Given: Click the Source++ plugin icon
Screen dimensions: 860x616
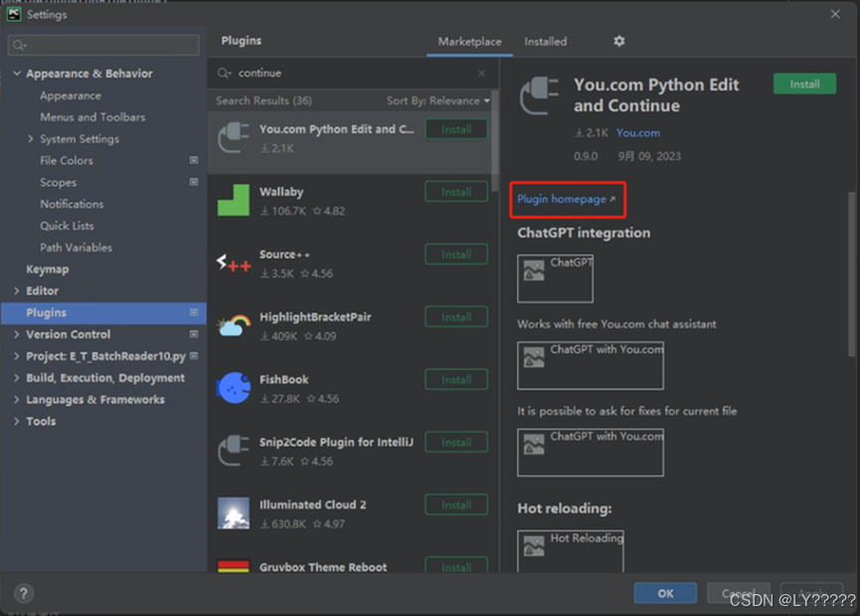Looking at the screenshot, I should [x=234, y=262].
